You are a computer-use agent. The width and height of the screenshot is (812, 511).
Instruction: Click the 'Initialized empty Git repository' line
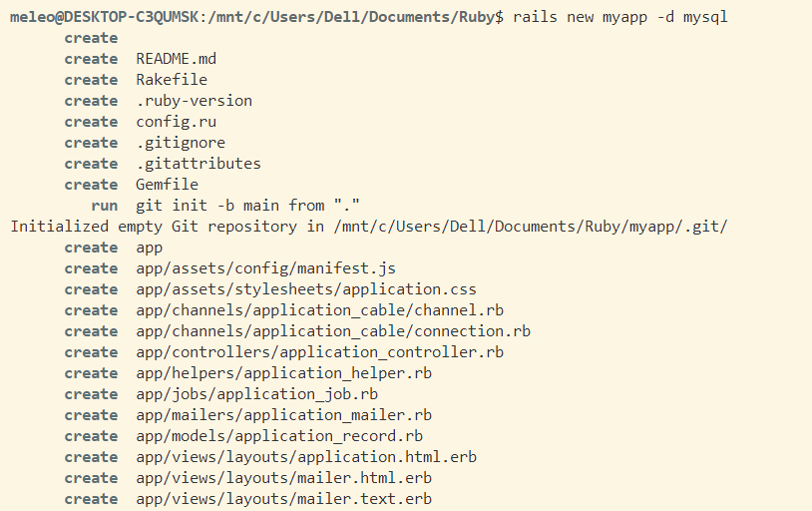coord(369,227)
